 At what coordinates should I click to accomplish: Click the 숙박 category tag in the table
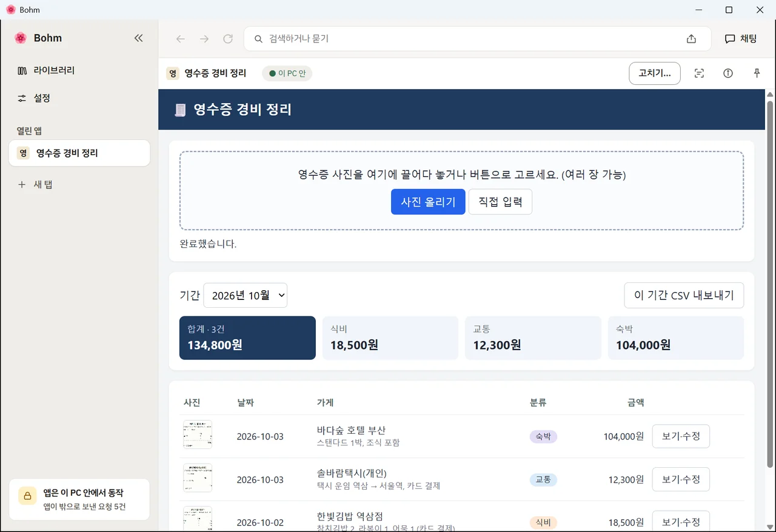click(x=543, y=436)
